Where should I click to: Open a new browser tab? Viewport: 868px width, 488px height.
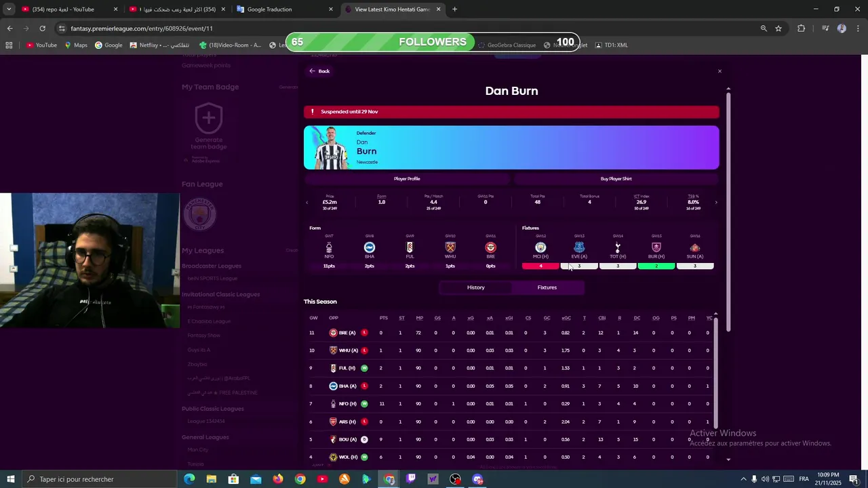(x=454, y=9)
